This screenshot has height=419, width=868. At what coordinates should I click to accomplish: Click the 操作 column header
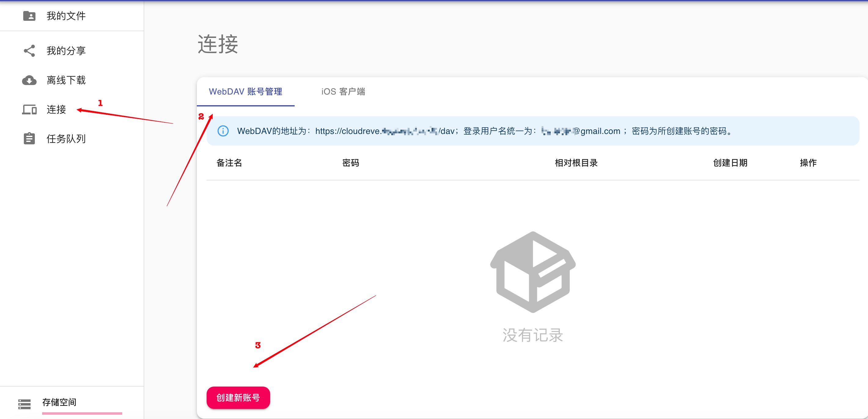click(808, 163)
